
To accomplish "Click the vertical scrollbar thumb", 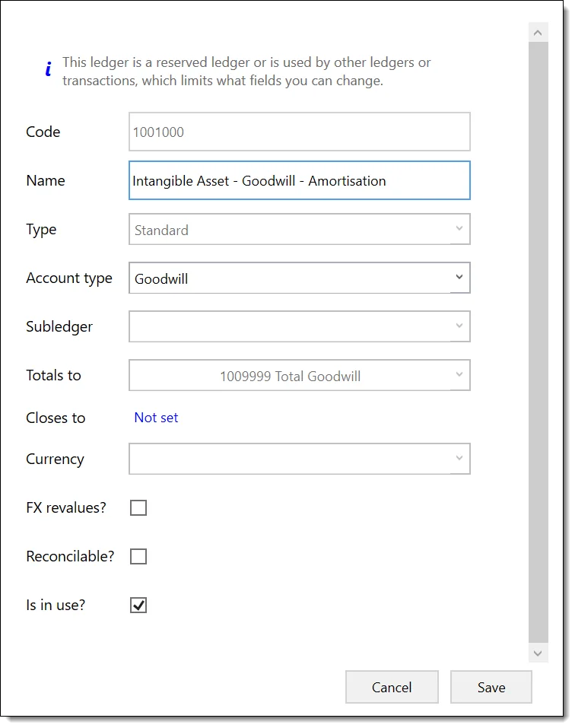I will click(538, 342).
